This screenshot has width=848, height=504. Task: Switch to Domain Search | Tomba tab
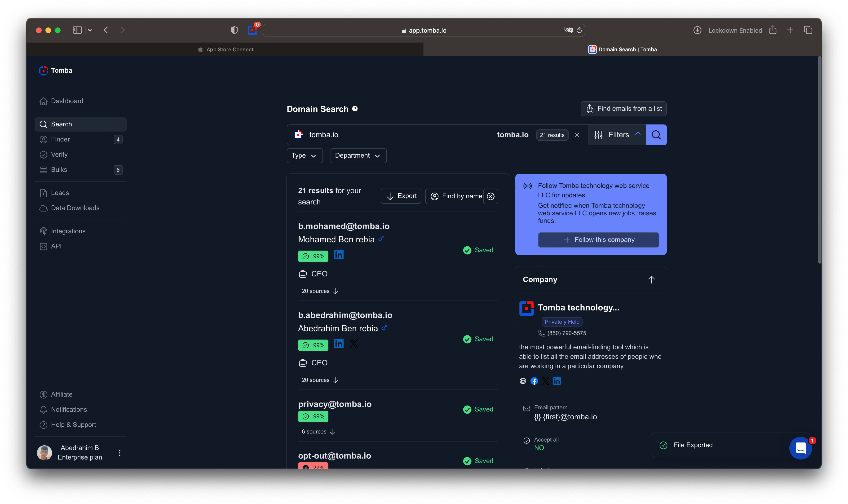coord(622,50)
